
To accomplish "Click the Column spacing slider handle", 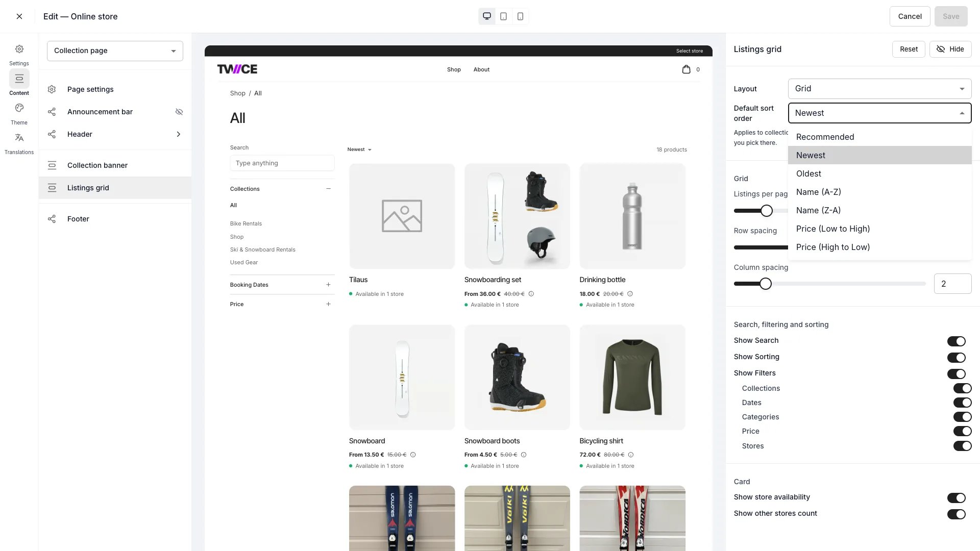I will pos(765,284).
